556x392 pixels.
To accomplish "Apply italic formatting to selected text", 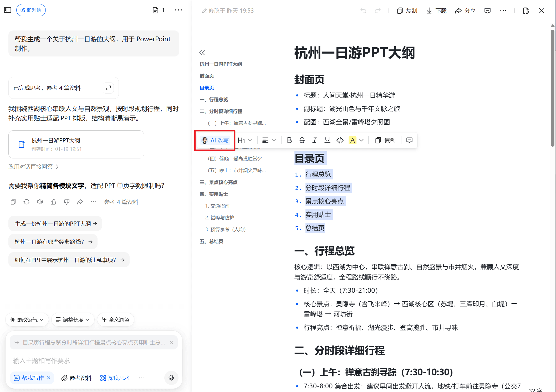I will [x=314, y=140].
